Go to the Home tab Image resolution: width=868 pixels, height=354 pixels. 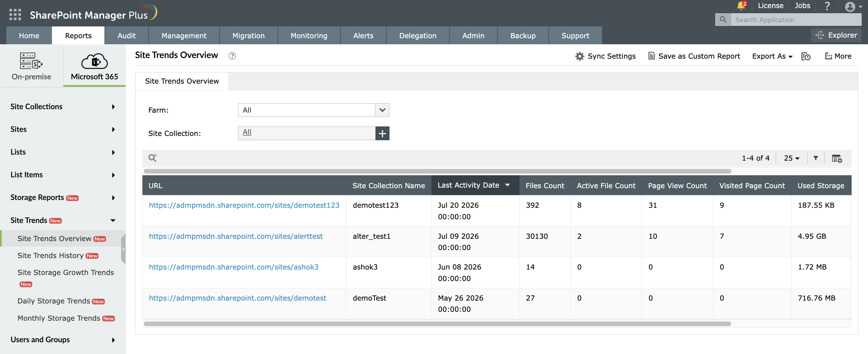click(29, 35)
